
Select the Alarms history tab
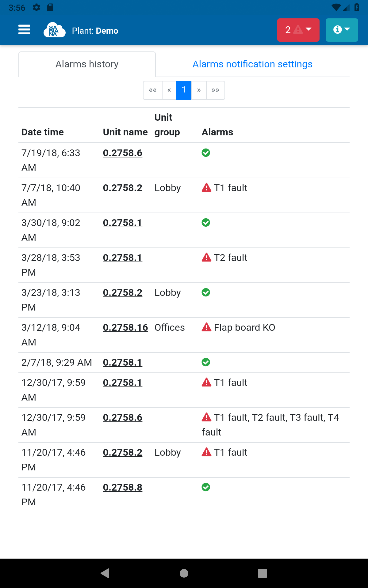pos(87,64)
